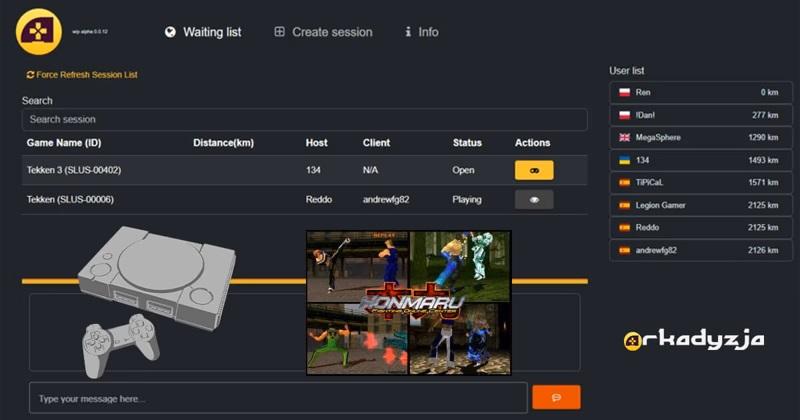The image size is (800, 420).
Task: Click the globe icon beside Waiting list
Action: (170, 32)
